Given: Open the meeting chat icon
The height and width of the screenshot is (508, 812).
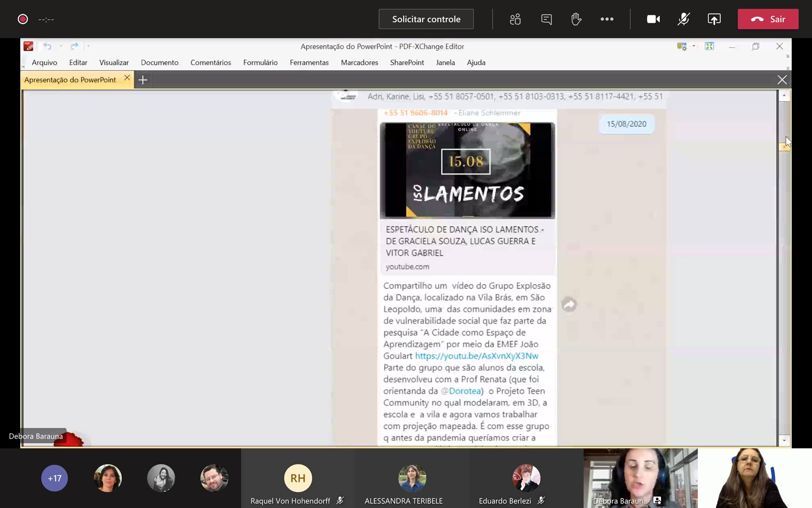Looking at the screenshot, I should point(546,19).
